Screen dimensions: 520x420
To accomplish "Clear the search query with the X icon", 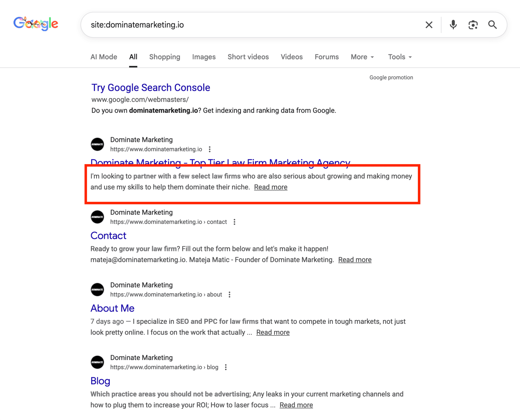I will click(x=429, y=25).
